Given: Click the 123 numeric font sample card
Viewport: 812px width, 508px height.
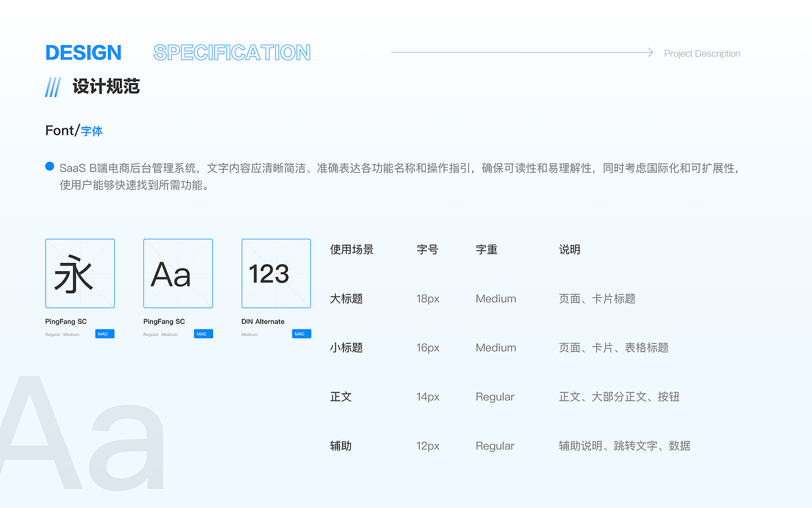Looking at the screenshot, I should (277, 274).
